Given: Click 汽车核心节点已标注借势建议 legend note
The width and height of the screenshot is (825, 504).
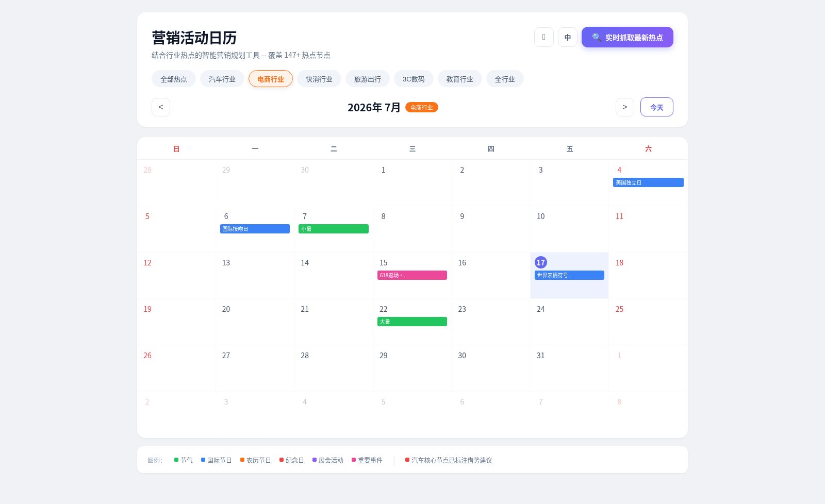Looking at the screenshot, I should [x=449, y=460].
